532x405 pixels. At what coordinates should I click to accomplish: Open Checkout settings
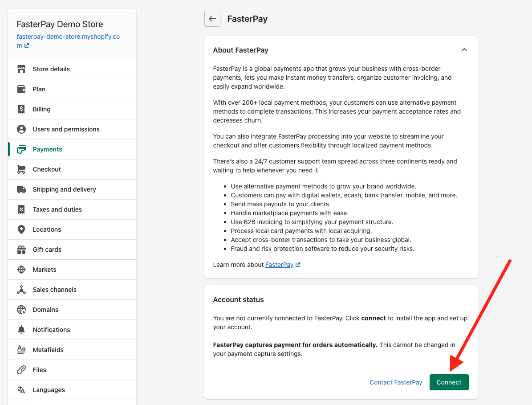click(72, 169)
